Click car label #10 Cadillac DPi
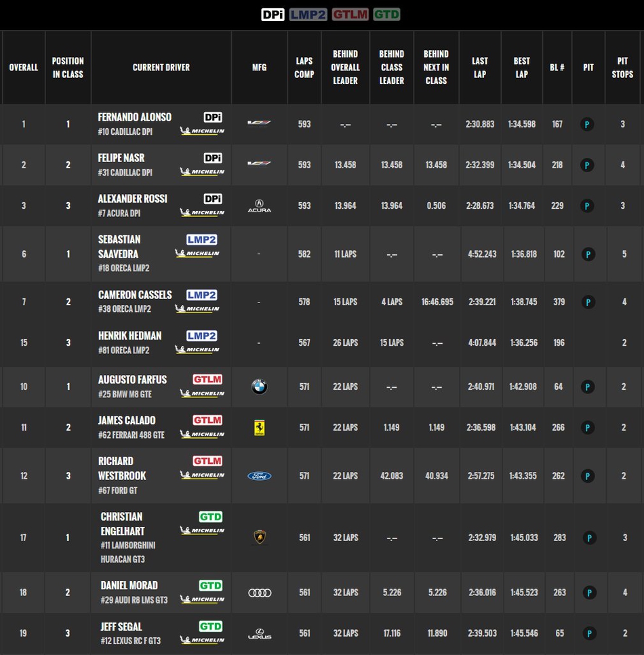Image resolution: width=644 pixels, height=655 pixels. [125, 132]
